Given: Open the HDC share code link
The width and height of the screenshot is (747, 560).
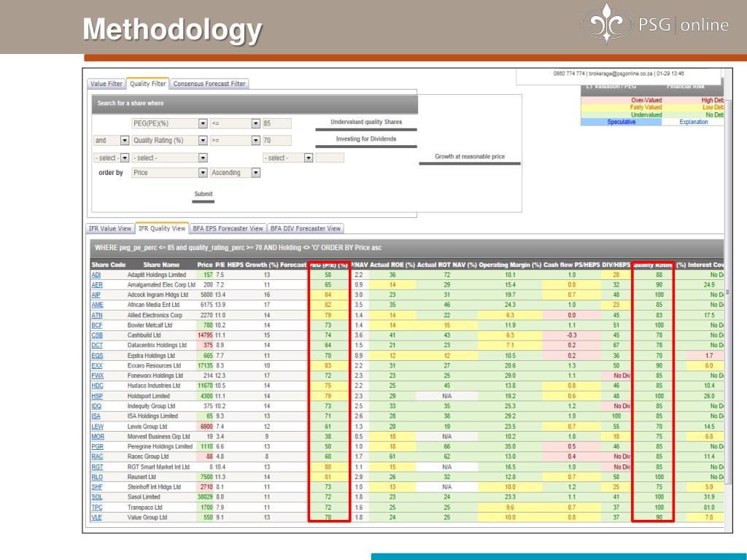Looking at the screenshot, I should (97, 386).
